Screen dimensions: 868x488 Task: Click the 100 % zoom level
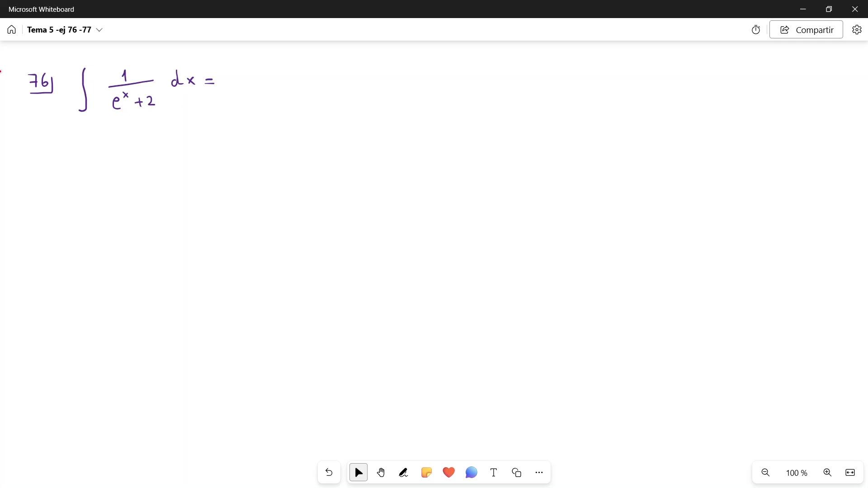(797, 473)
